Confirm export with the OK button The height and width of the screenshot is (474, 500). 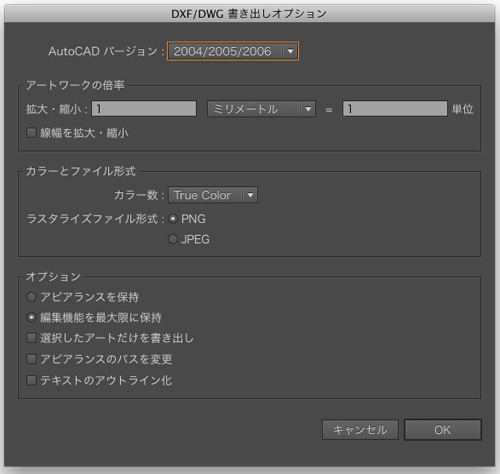[x=443, y=430]
